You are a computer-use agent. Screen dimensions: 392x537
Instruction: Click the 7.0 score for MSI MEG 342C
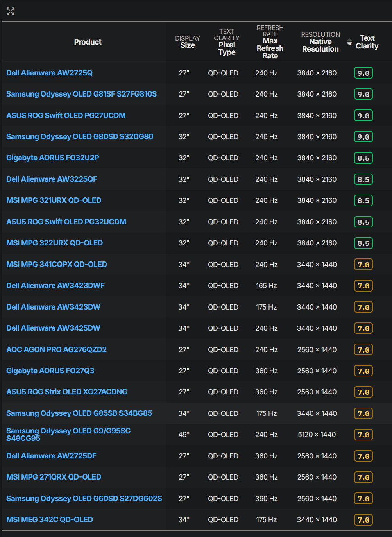[363, 520]
